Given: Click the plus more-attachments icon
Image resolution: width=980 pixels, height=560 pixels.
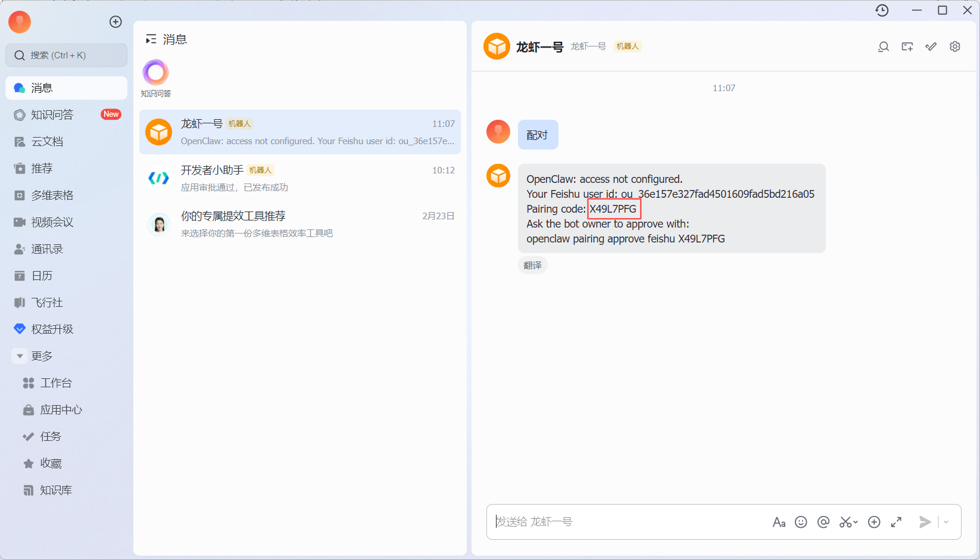Looking at the screenshot, I should tap(874, 522).
